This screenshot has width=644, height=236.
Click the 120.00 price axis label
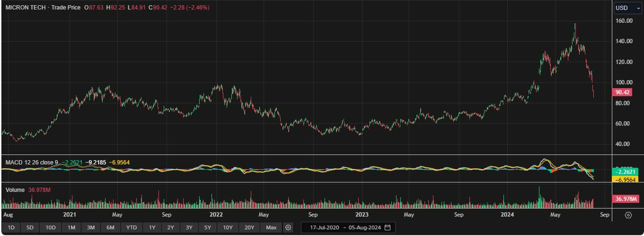pos(624,62)
